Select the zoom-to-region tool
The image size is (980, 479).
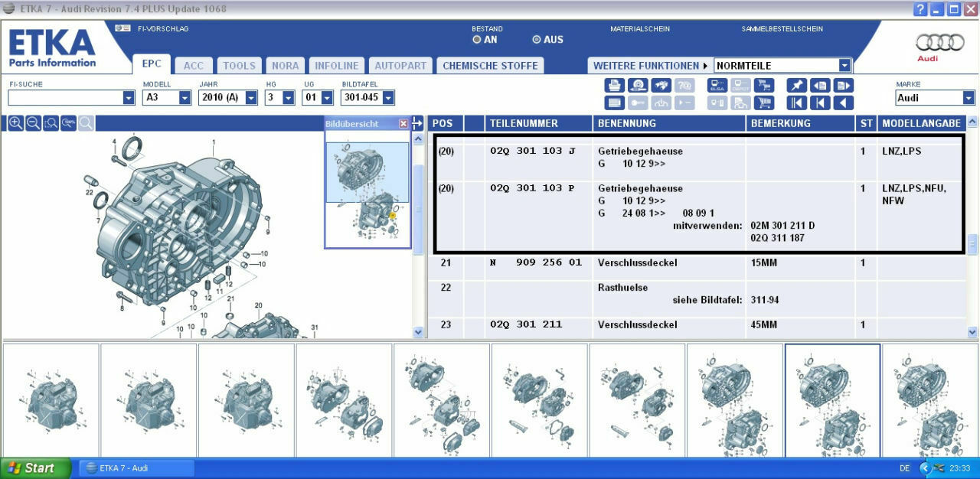tap(51, 123)
